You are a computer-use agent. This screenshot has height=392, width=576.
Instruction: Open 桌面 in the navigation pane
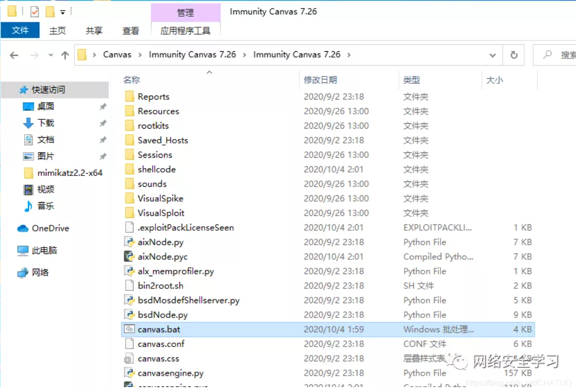(45, 107)
